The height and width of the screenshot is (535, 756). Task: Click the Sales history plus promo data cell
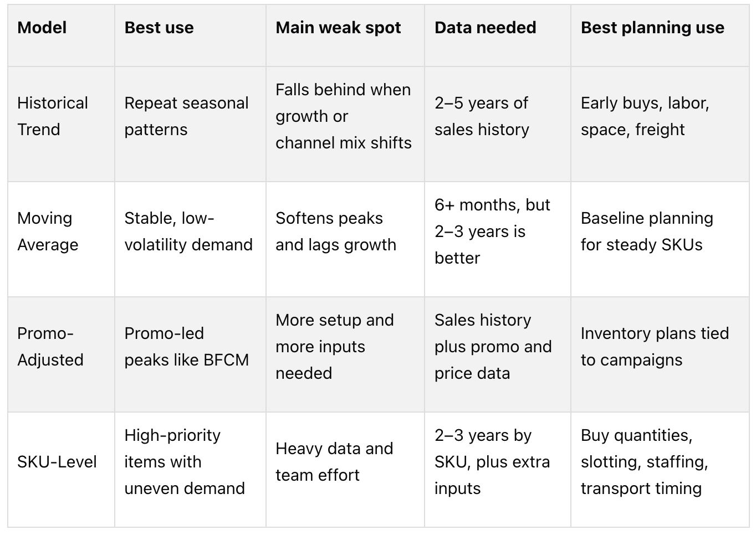click(x=498, y=354)
